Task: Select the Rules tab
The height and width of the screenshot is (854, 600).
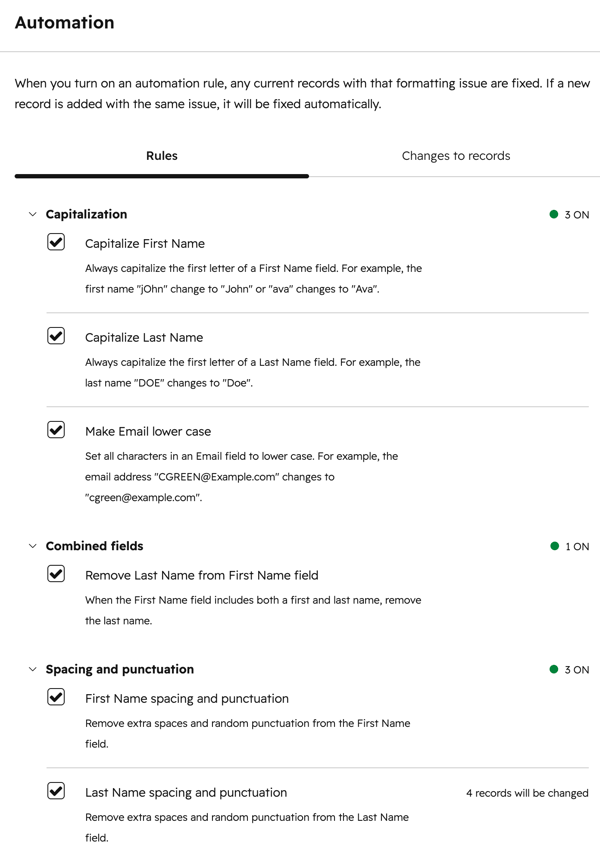Action: coord(161,156)
